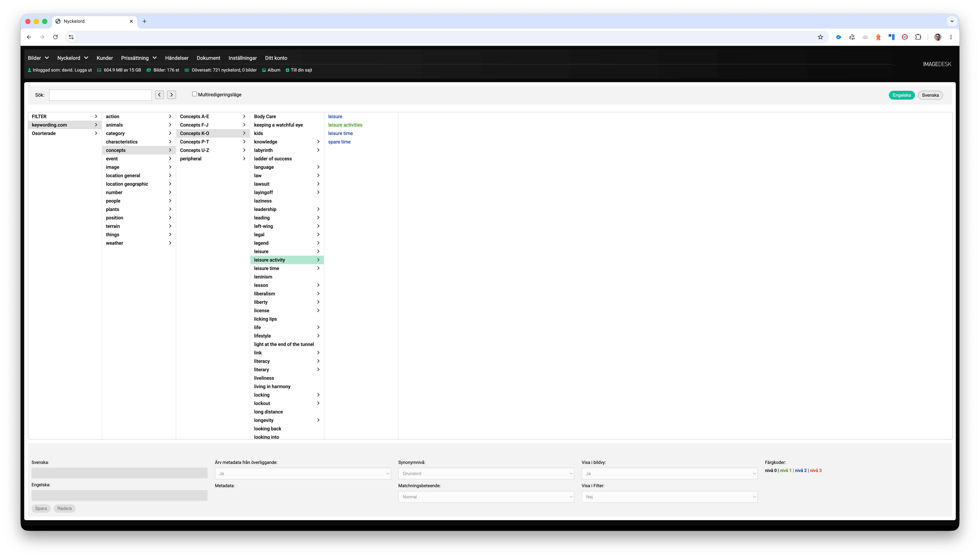Viewport: 980px width, 558px height.
Task: Open a new browser tab
Action: (145, 21)
